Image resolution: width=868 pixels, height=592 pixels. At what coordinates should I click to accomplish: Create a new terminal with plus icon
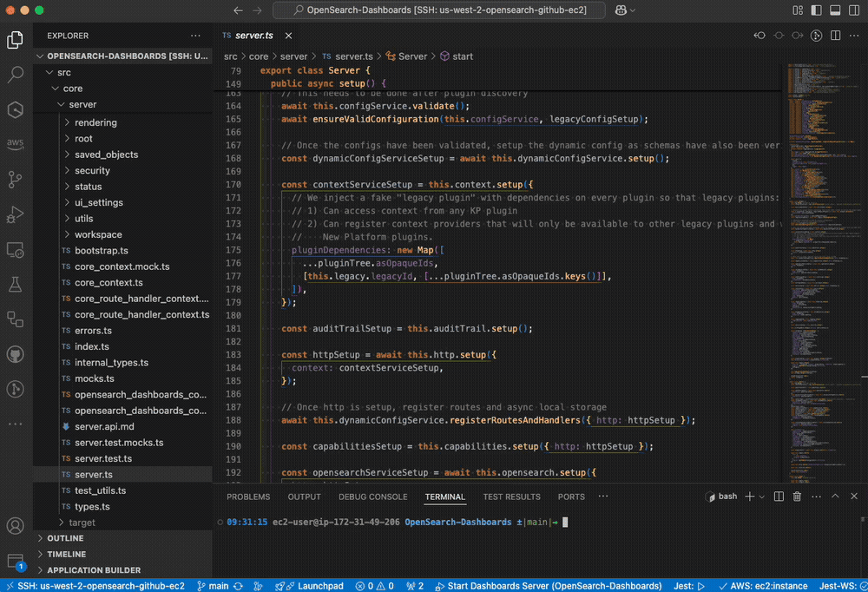click(x=750, y=497)
